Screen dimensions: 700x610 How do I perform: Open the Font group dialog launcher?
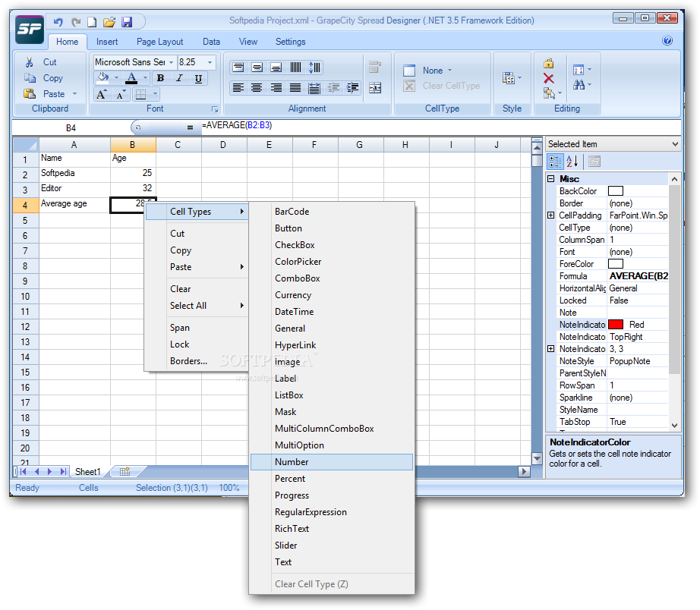(x=215, y=109)
